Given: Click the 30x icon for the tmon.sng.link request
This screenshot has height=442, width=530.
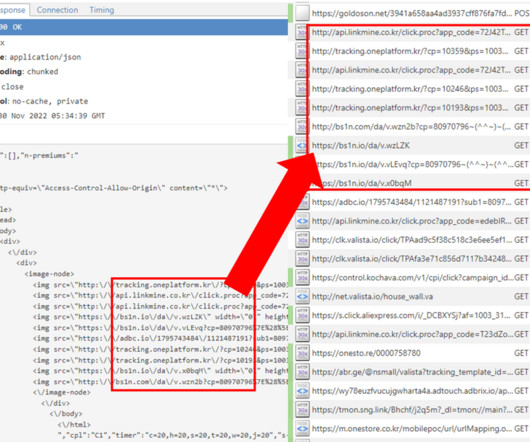Looking at the screenshot, I should (302, 410).
